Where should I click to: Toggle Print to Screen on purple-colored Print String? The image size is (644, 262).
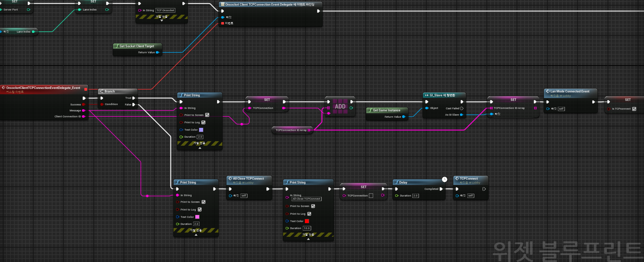coord(207,115)
